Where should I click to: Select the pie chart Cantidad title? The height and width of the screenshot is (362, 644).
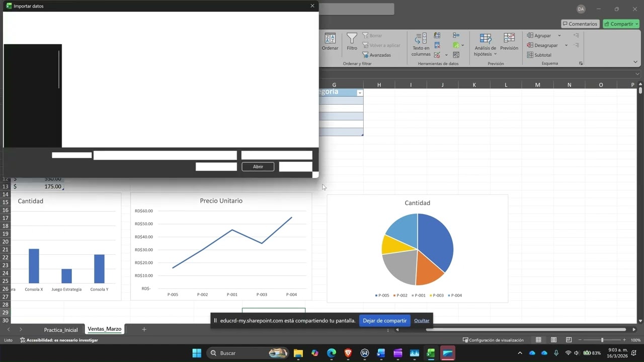[x=417, y=203]
